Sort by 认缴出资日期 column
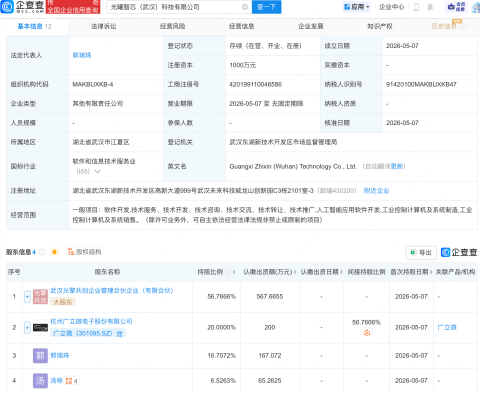This screenshot has height=393, width=480. pos(341,272)
